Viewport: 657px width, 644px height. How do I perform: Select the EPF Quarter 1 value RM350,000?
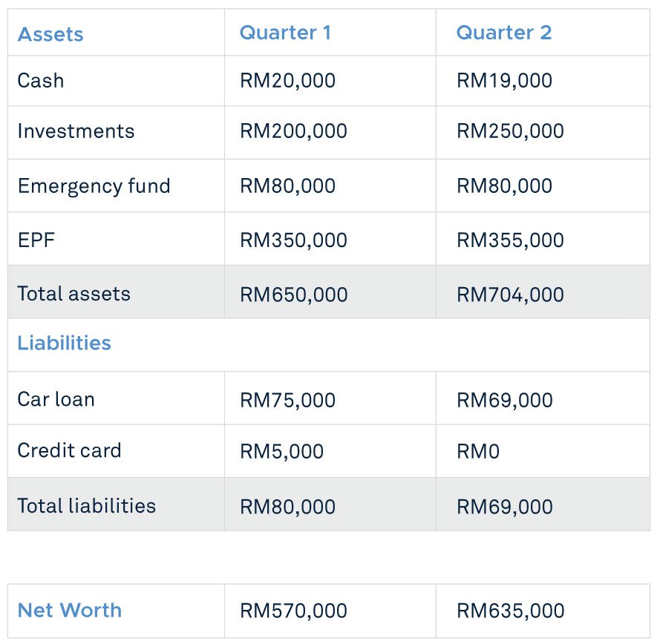[293, 241]
